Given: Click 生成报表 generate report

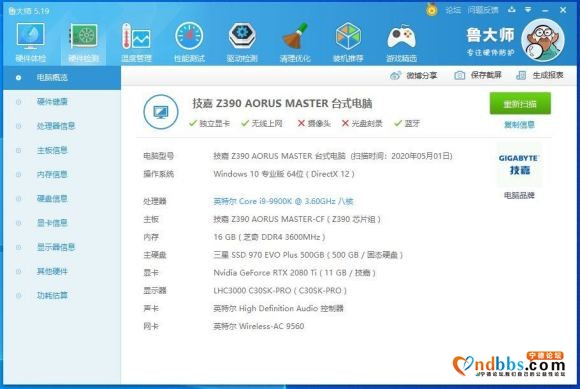Looking at the screenshot, I should [x=540, y=75].
